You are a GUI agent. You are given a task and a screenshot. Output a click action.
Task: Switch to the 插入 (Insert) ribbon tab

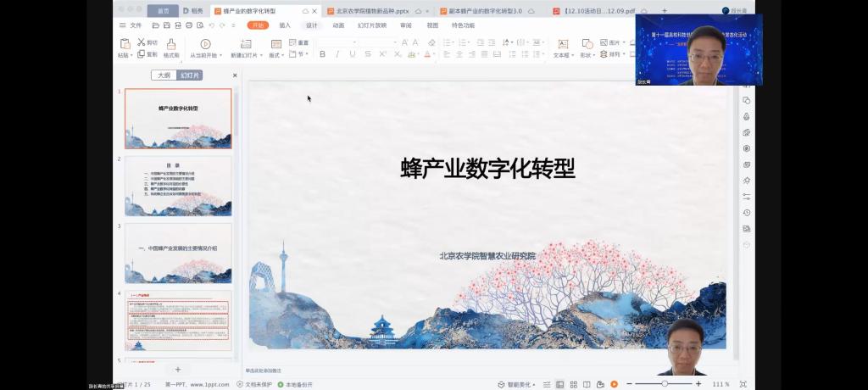pyautogui.click(x=285, y=25)
